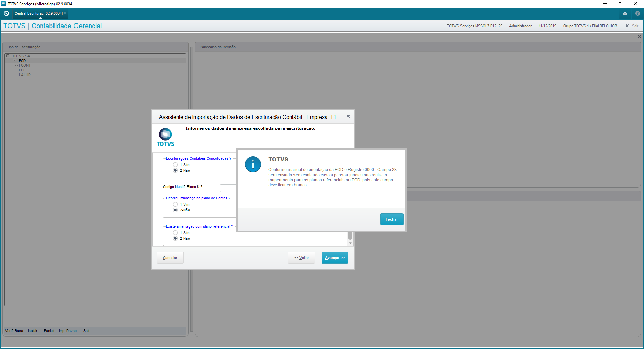Select 1-Sim for Escriturações Contábeis Consolidadas

click(x=175, y=165)
